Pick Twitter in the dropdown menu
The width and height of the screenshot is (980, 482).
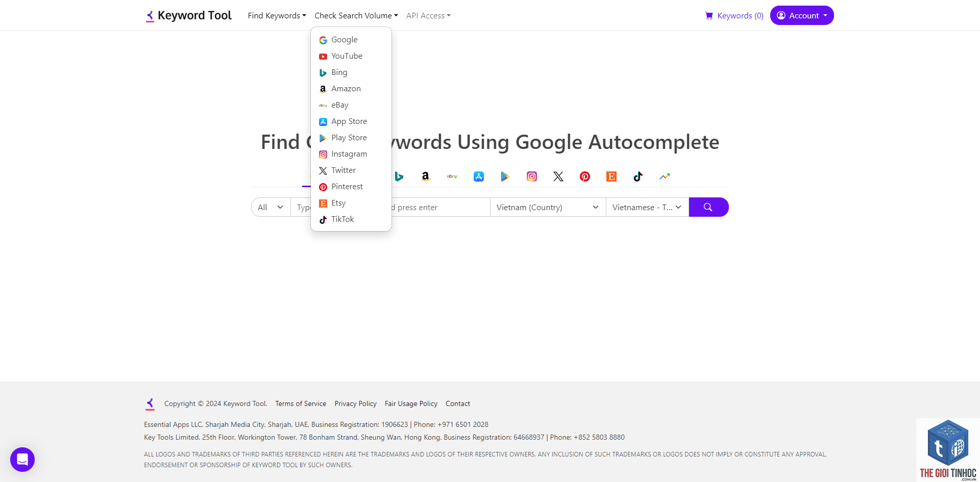coord(351,170)
